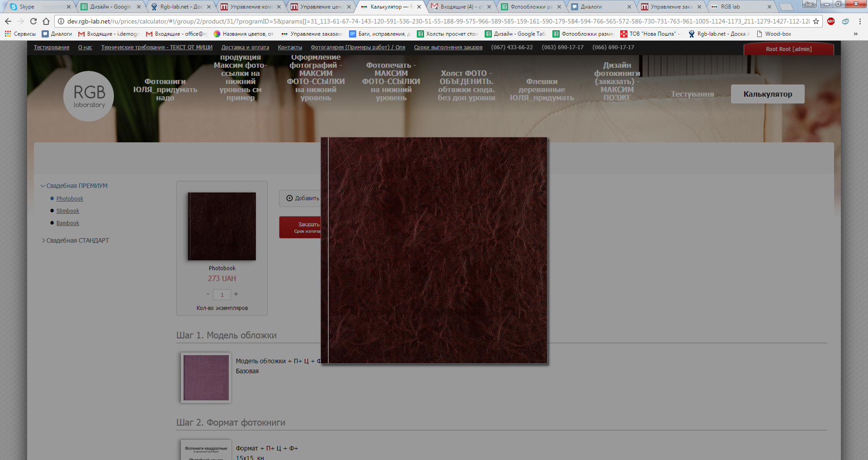
Task: Expand the Свадебная СТАНДАРТ category
Action: (x=77, y=240)
